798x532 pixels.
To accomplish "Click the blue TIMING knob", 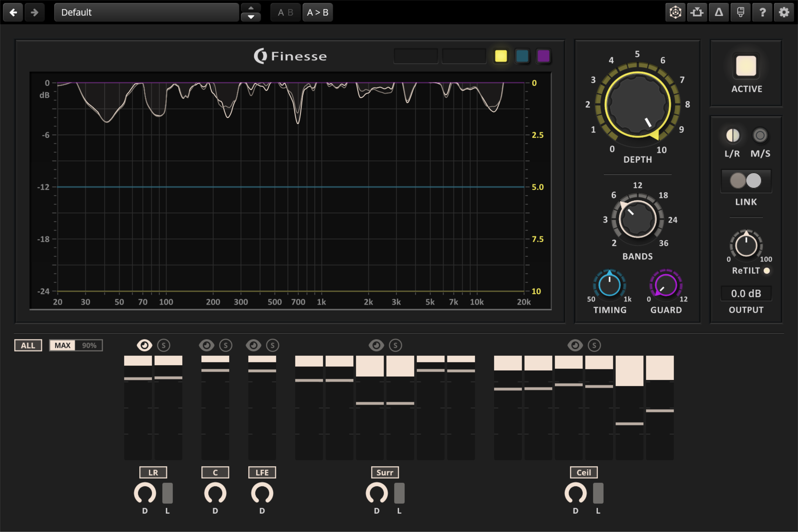I will click(610, 285).
